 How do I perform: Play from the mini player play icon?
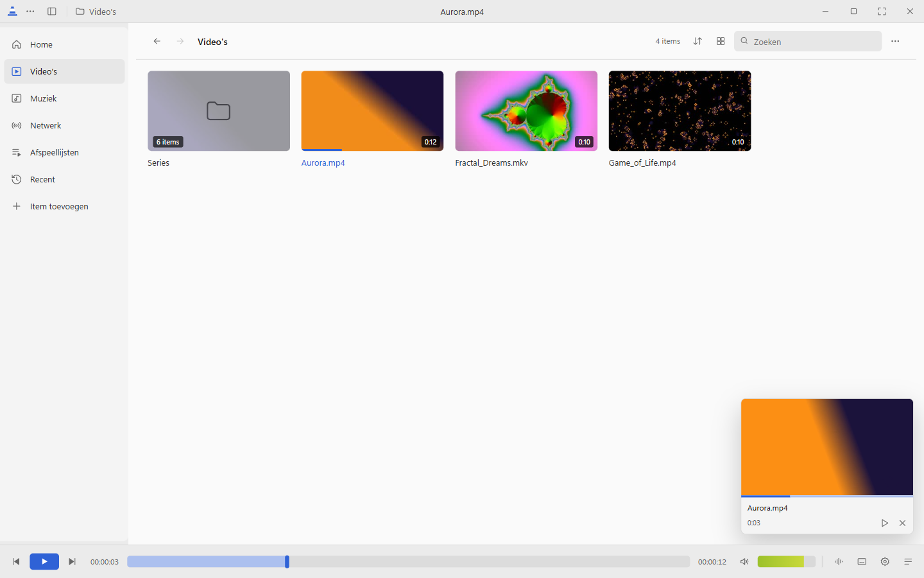coord(884,523)
